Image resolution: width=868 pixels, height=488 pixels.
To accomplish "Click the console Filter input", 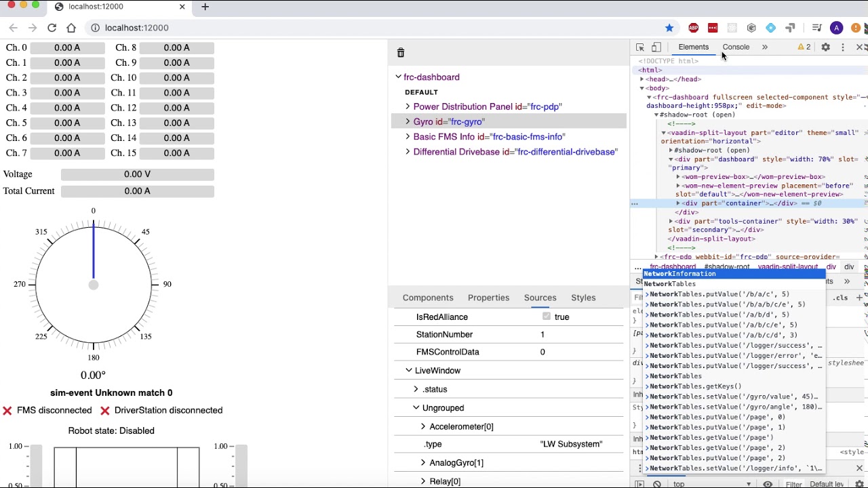I will (793, 484).
